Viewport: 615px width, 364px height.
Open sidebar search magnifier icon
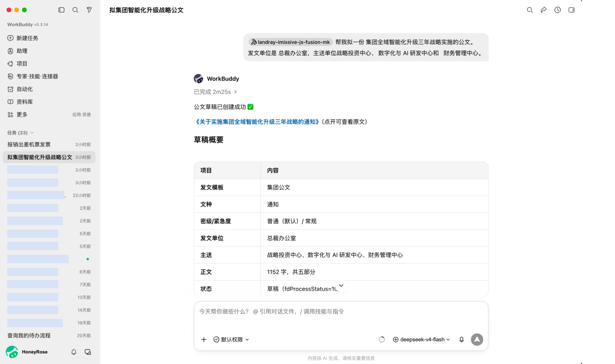tap(75, 10)
